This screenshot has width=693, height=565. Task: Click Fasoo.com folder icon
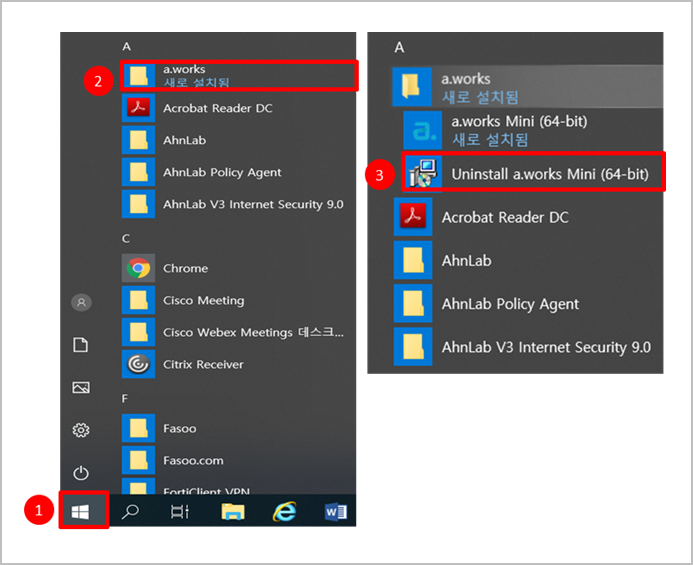pos(138,460)
